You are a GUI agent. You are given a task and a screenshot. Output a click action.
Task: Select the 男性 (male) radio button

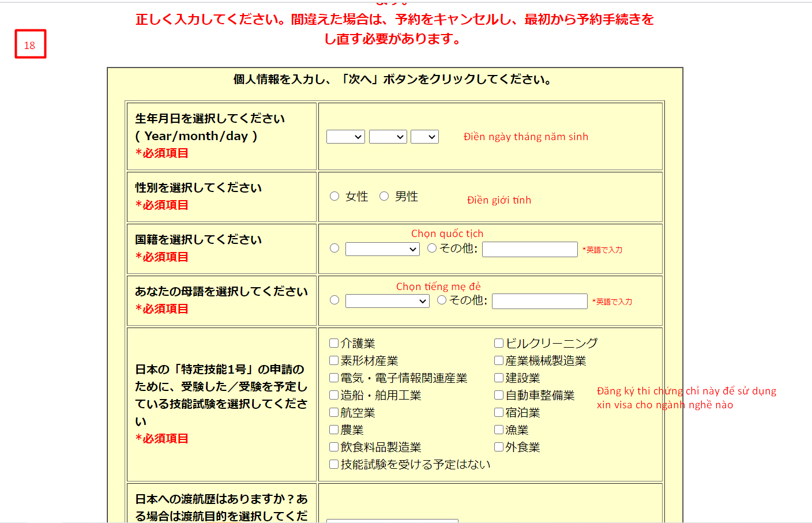384,196
